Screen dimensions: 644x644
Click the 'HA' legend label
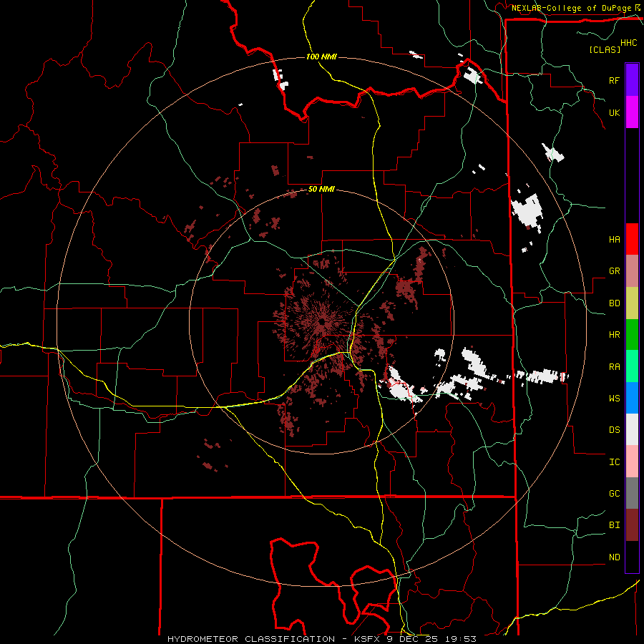click(x=614, y=239)
